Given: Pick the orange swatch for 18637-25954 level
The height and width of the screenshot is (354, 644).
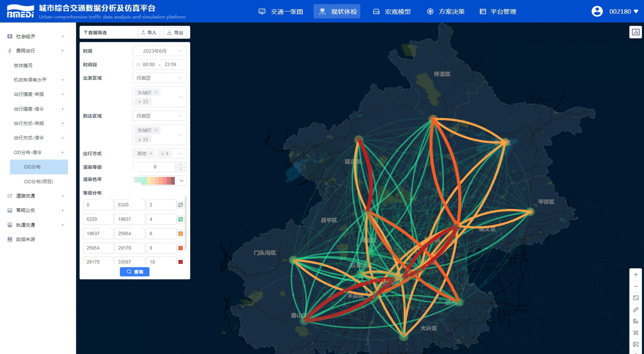Looking at the screenshot, I should click(x=181, y=233).
